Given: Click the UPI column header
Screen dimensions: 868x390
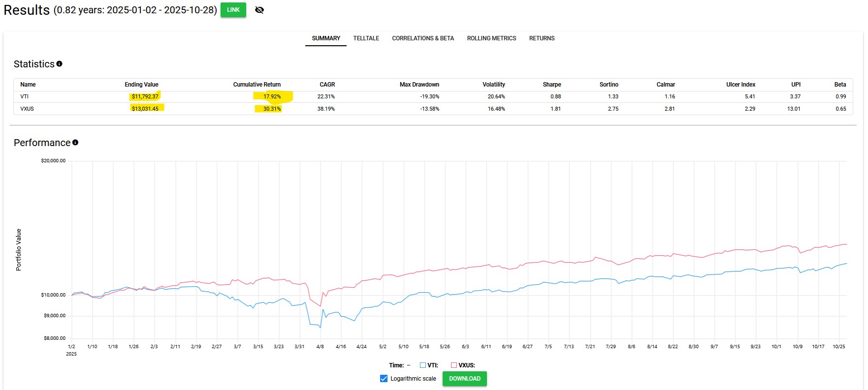Looking at the screenshot, I should (796, 85).
